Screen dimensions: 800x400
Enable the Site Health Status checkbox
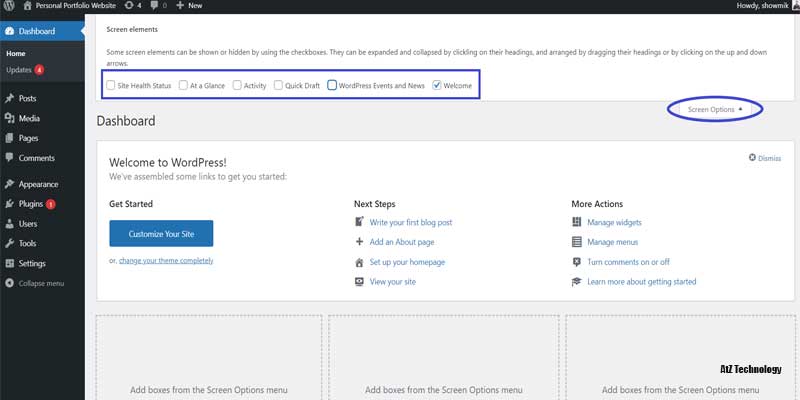pos(110,85)
